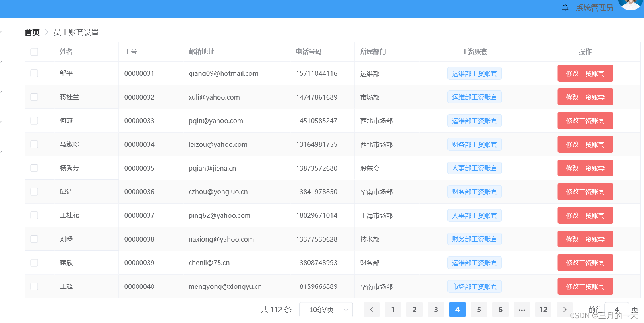Go to last page 12

[543, 310]
